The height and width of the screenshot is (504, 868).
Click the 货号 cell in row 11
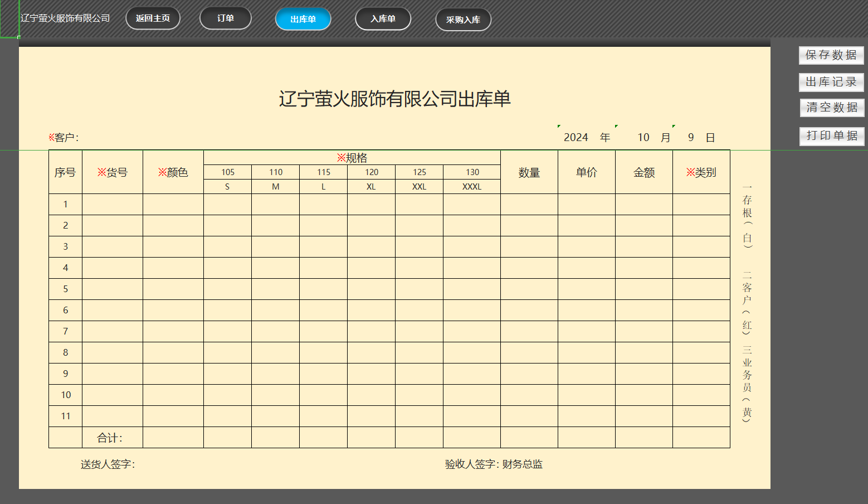point(113,416)
